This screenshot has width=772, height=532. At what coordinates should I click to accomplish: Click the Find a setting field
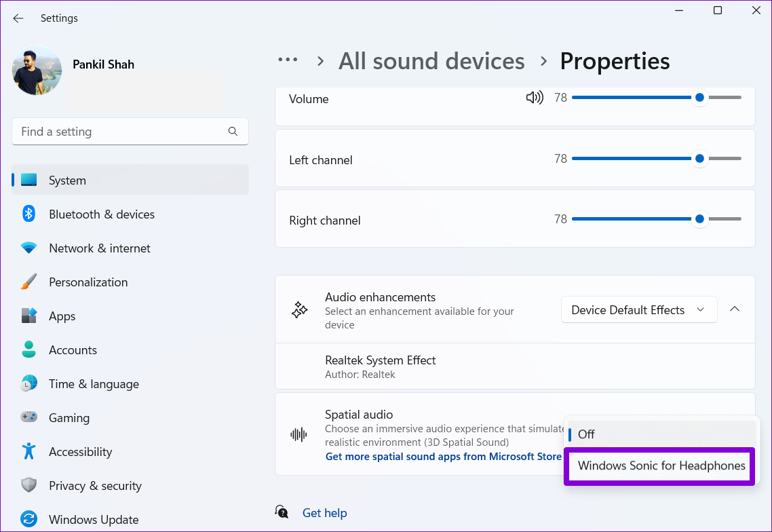point(130,132)
